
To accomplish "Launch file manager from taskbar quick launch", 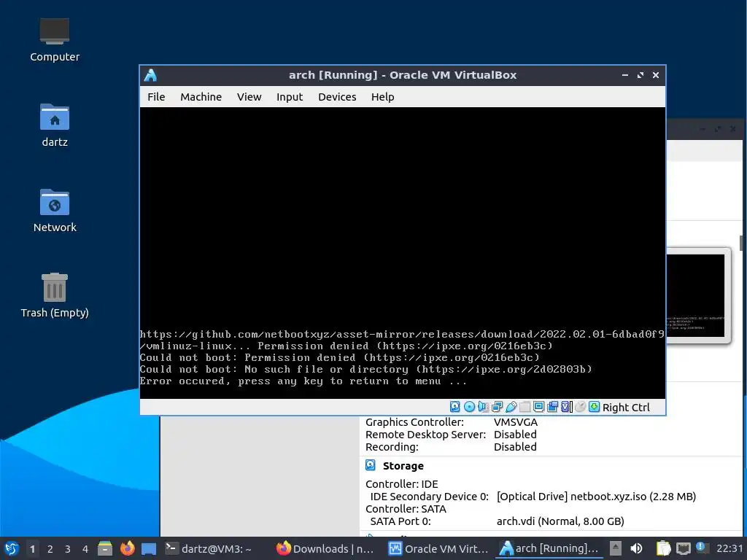I will tap(105, 548).
